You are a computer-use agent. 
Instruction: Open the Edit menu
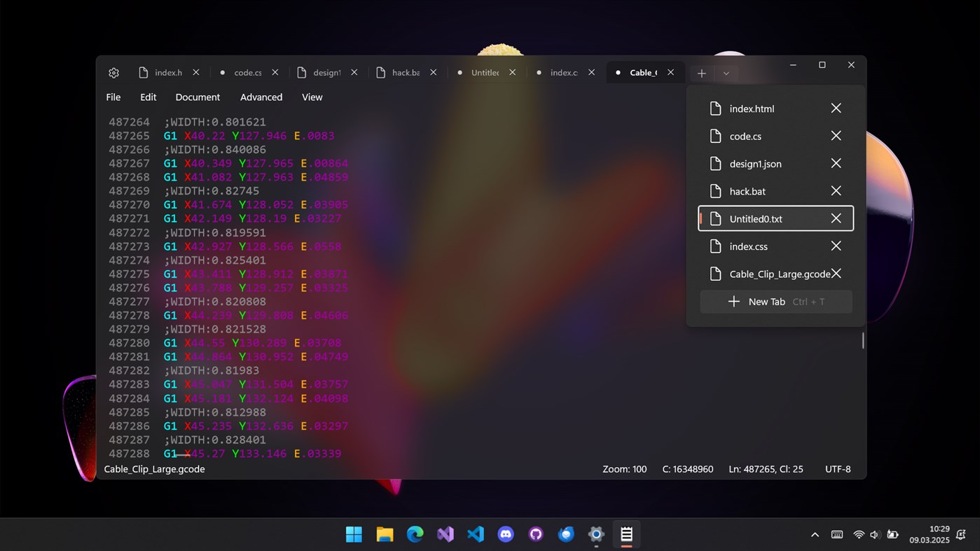148,97
